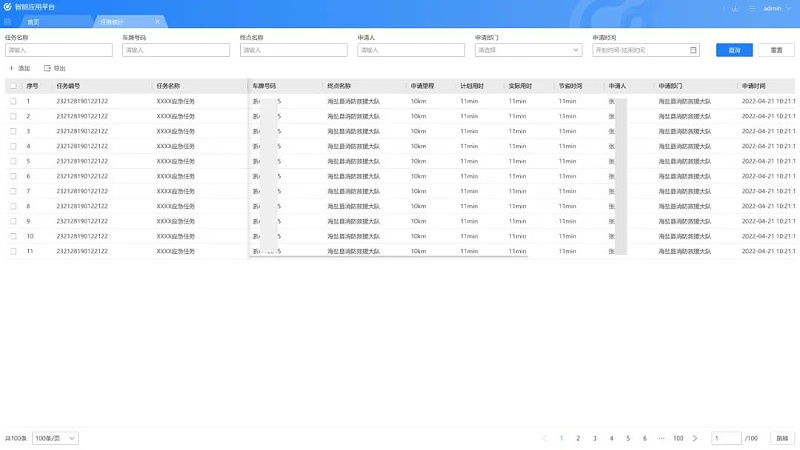Image resolution: width=800 pixels, height=450 pixels.
Task: Switch to the 首页 tab
Action: coord(34,21)
